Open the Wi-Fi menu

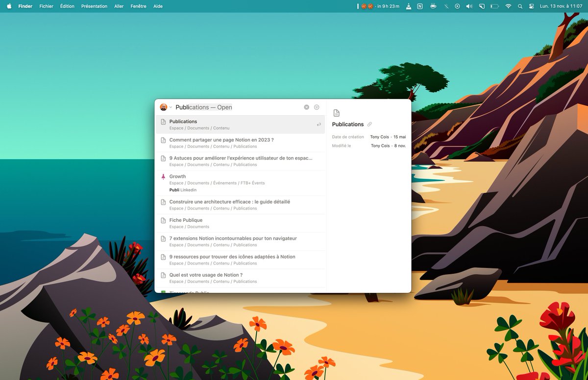508,6
